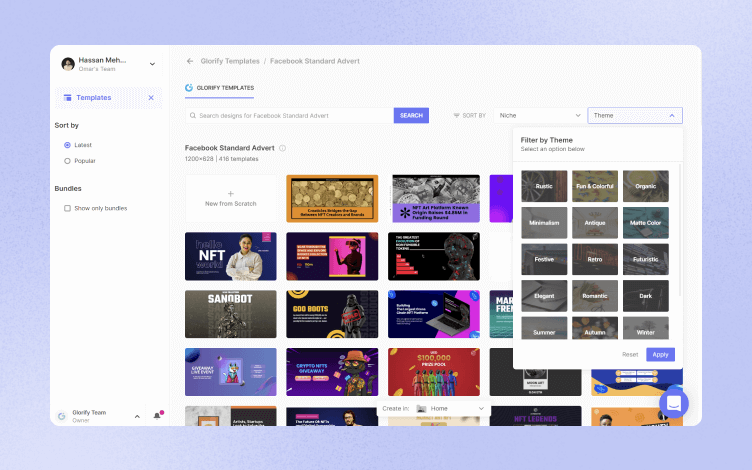Click the theme list scrollbar
The height and width of the screenshot is (470, 752).
coord(679,230)
